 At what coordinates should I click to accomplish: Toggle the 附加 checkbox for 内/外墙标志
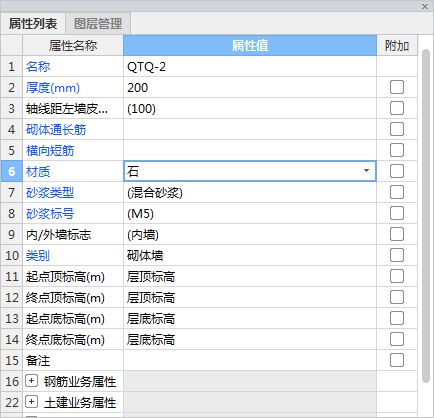[397, 234]
